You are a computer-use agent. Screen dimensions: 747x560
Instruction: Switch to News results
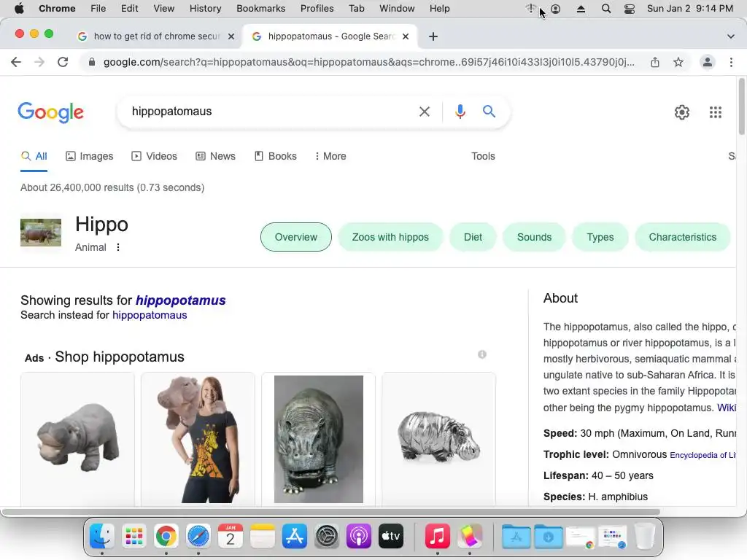click(x=215, y=156)
